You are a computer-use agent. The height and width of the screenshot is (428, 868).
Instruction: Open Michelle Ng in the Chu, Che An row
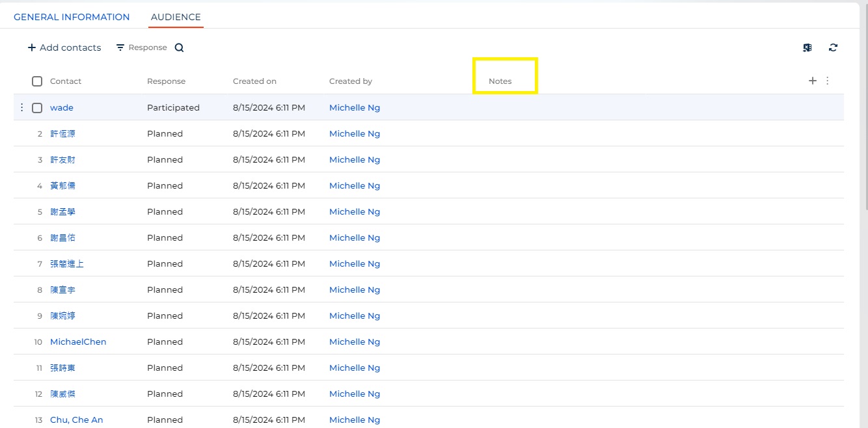coord(355,420)
